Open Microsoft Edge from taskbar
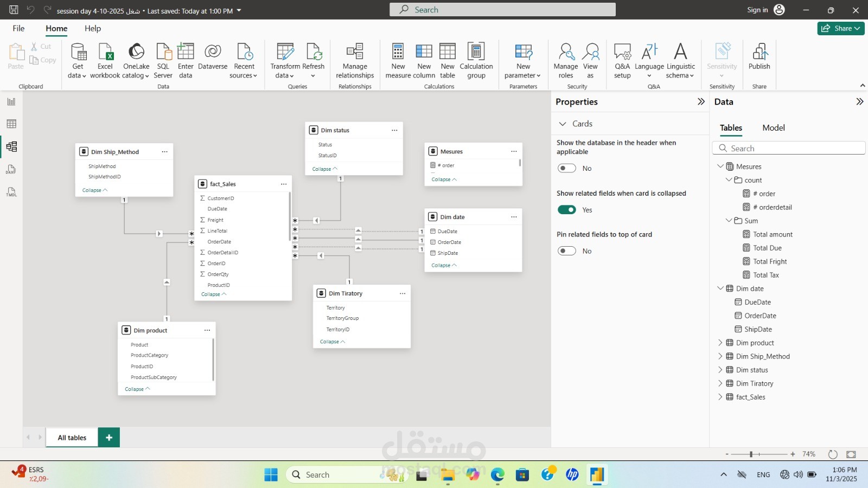The image size is (868, 488). tap(497, 475)
